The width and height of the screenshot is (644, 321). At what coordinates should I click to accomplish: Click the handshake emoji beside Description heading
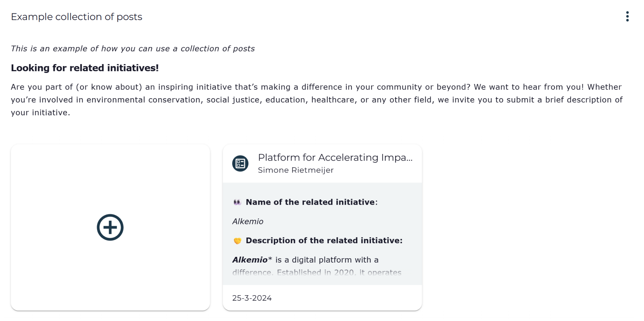[x=237, y=241]
